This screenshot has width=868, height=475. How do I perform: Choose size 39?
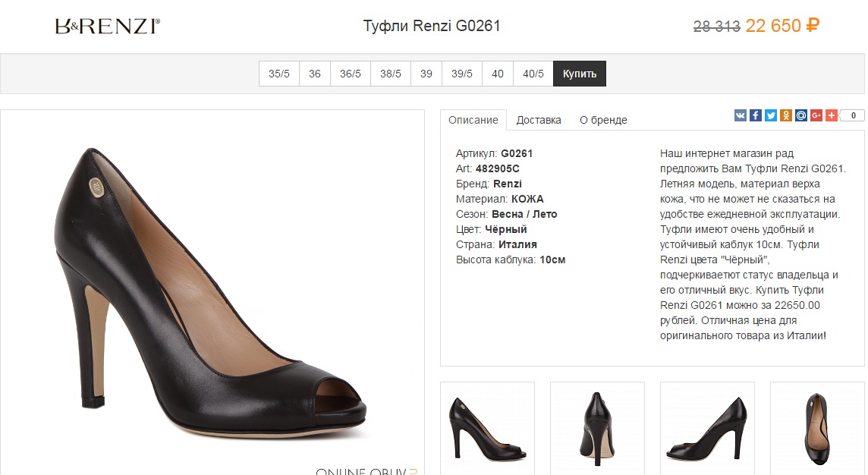[426, 74]
